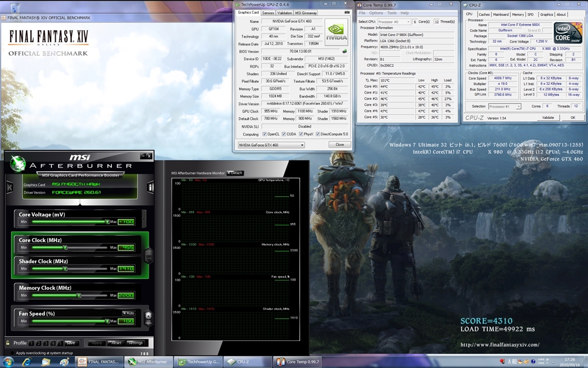Screen dimensions: 588x368
Task: Switch to the Sensors tab in GPU-Z
Action: coord(268,13)
